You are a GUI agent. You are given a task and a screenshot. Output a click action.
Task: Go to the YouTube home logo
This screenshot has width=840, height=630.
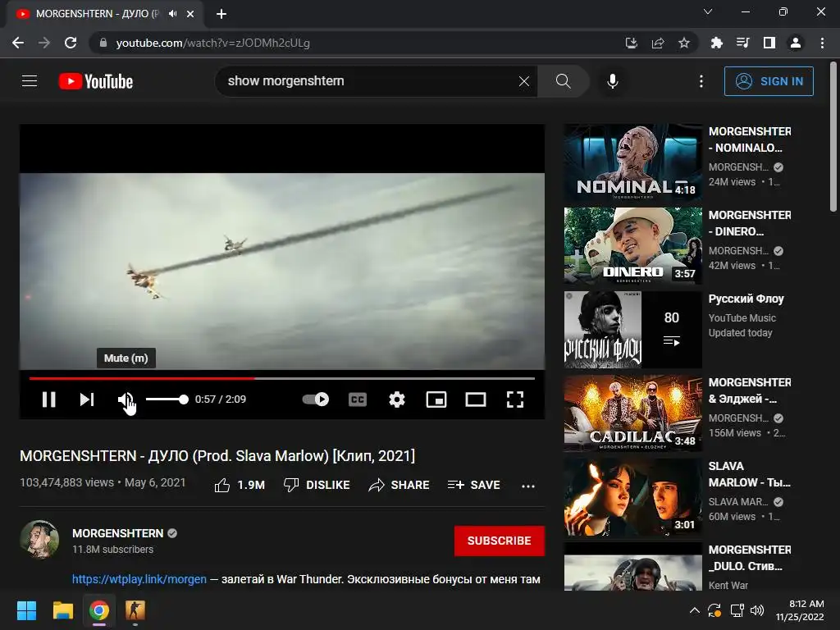(x=96, y=81)
